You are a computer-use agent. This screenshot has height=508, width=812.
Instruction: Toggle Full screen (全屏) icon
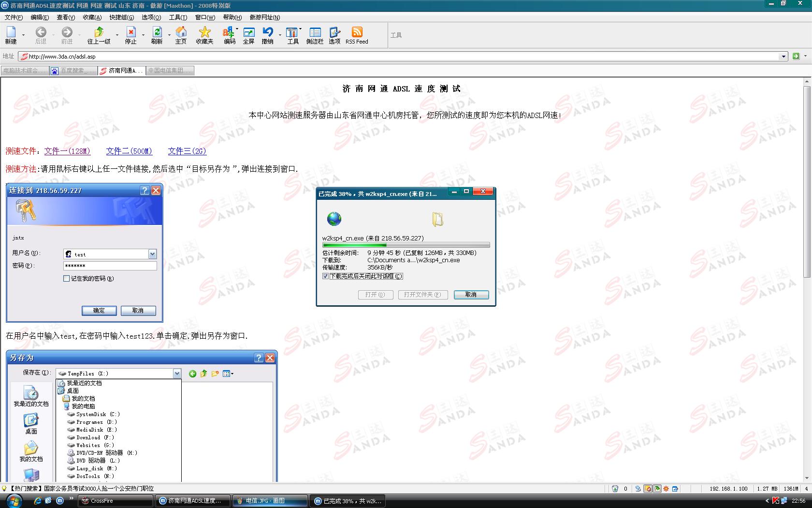tap(248, 32)
